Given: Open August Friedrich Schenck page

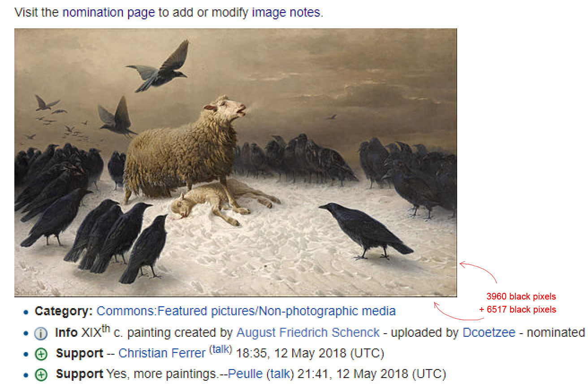Looking at the screenshot, I should [x=308, y=333].
